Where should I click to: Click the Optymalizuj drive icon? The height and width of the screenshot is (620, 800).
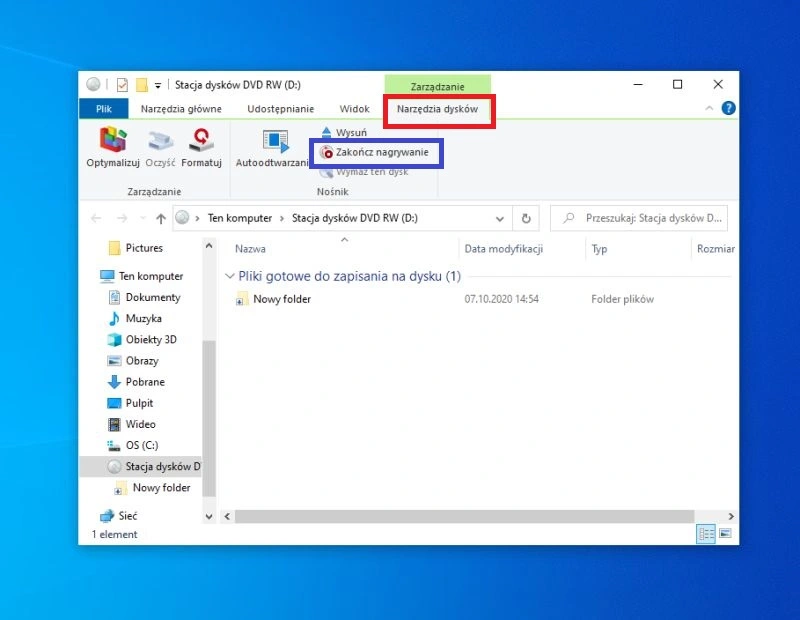[x=112, y=141]
